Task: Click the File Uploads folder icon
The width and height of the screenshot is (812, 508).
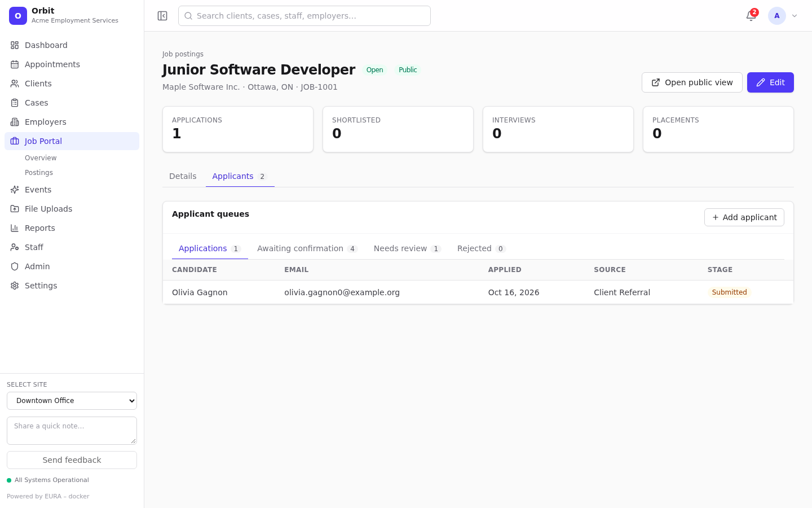Action: click(x=15, y=209)
